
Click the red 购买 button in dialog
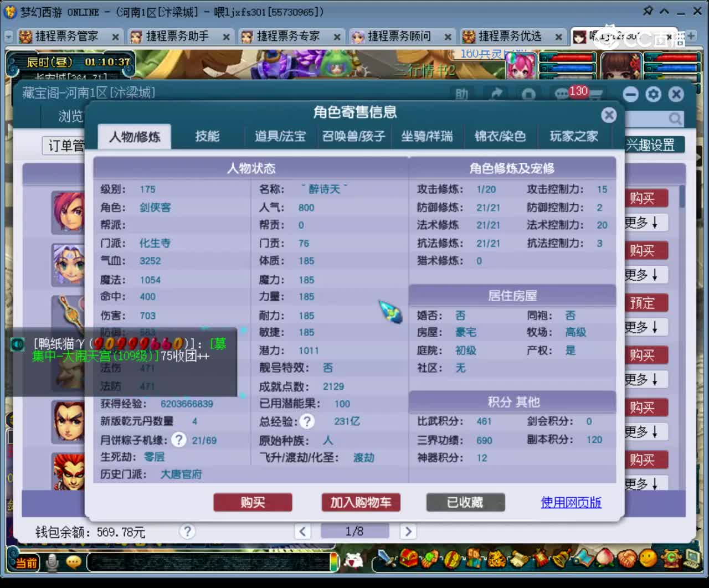pos(253,502)
